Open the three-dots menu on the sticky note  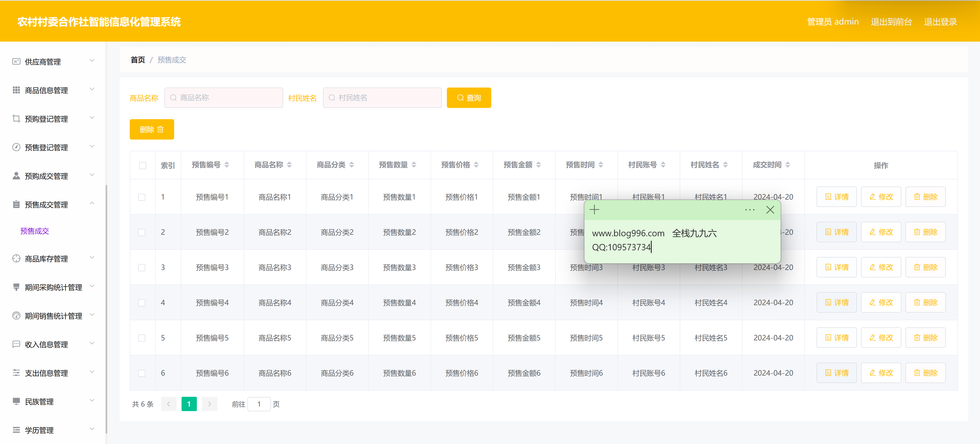[749, 210]
